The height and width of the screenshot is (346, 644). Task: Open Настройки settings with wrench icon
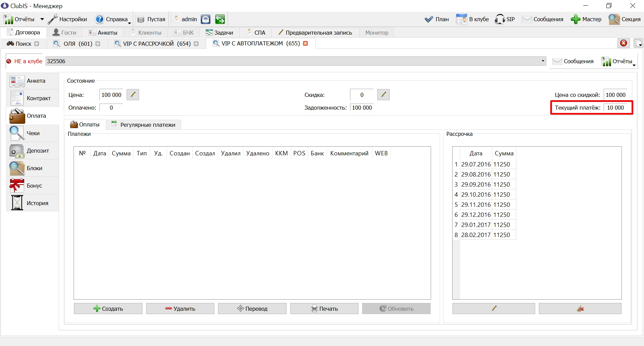click(68, 19)
